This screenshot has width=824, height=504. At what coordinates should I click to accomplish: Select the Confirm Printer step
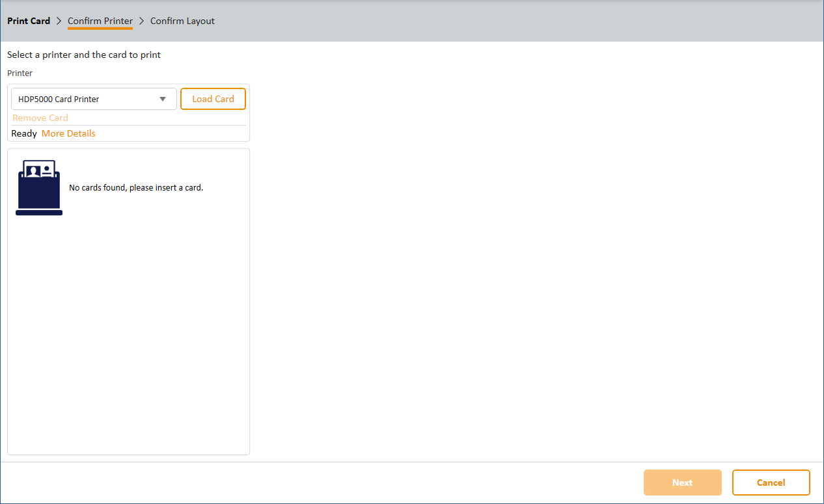(x=100, y=21)
